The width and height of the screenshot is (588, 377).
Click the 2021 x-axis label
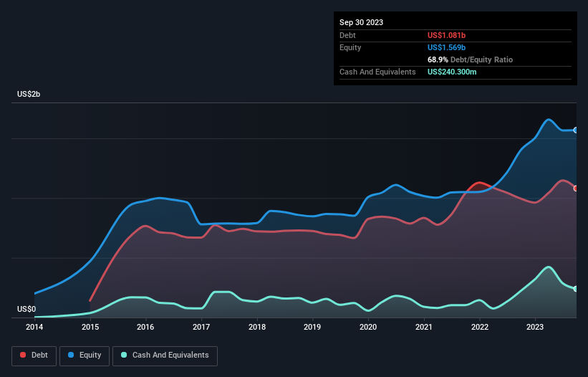[424, 327]
